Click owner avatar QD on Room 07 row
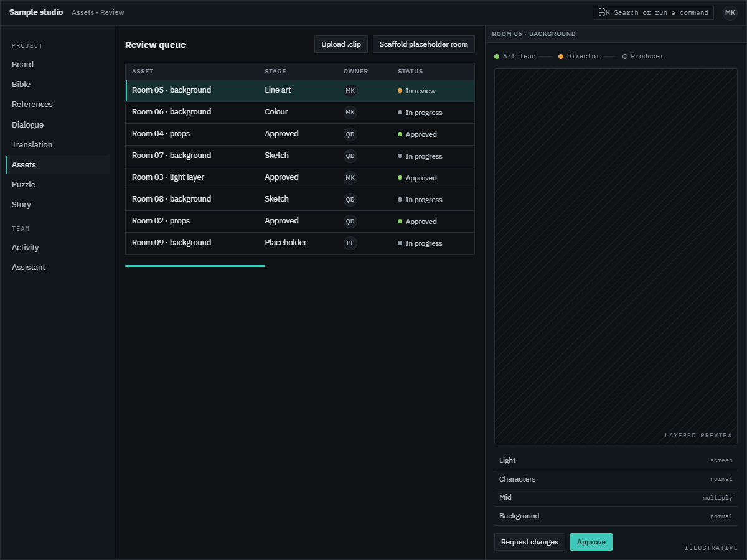 click(x=350, y=156)
